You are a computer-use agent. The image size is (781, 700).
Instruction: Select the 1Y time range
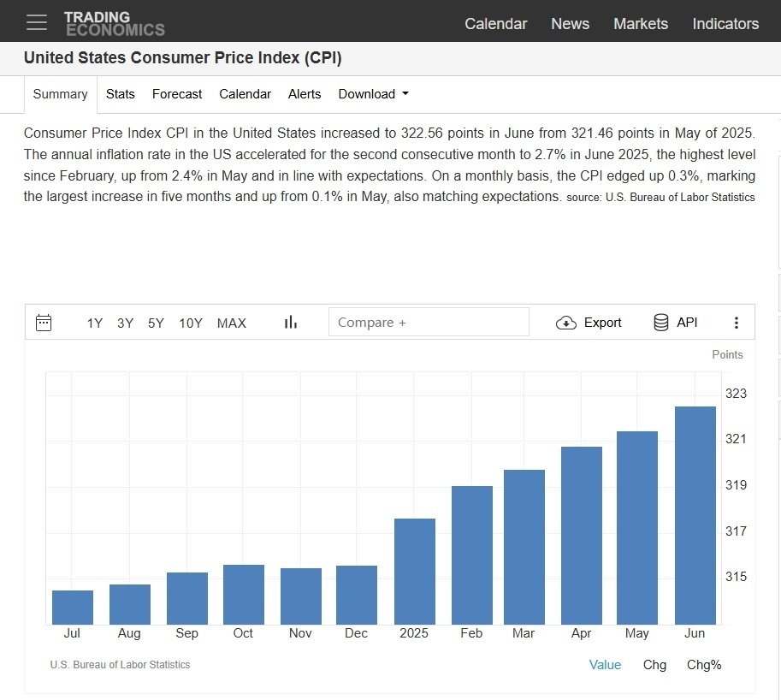click(x=95, y=323)
